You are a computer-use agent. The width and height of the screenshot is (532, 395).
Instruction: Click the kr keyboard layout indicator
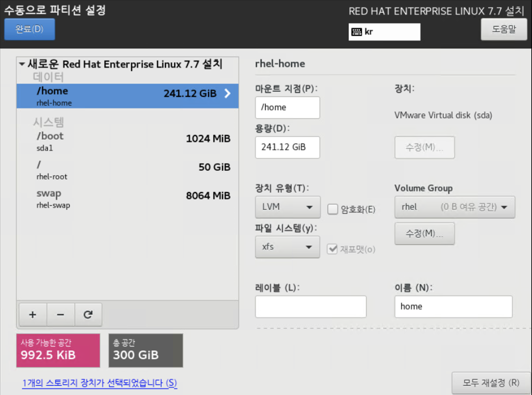[x=384, y=32]
